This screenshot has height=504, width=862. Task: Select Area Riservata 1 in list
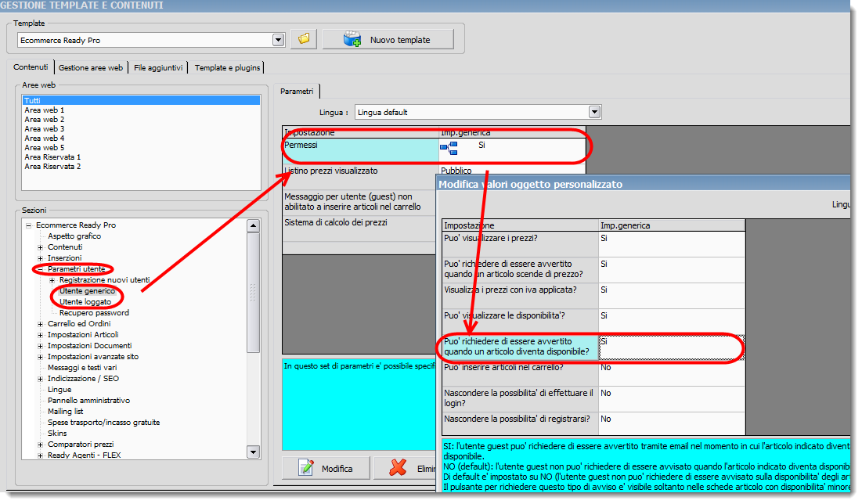tap(141, 157)
